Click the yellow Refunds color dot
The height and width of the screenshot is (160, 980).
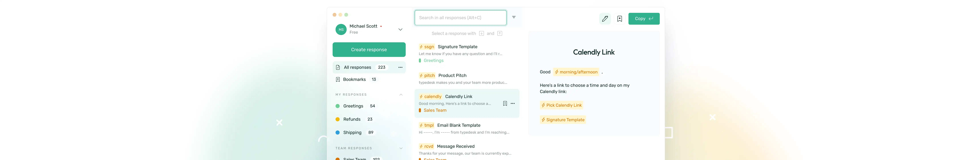pyautogui.click(x=337, y=119)
